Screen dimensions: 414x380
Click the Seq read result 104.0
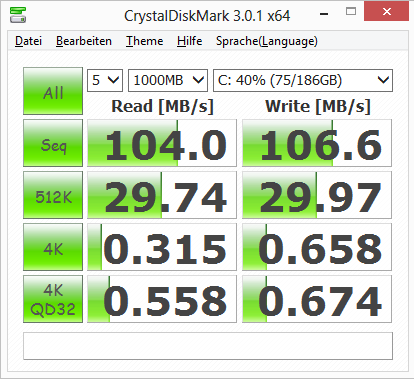tap(162, 143)
